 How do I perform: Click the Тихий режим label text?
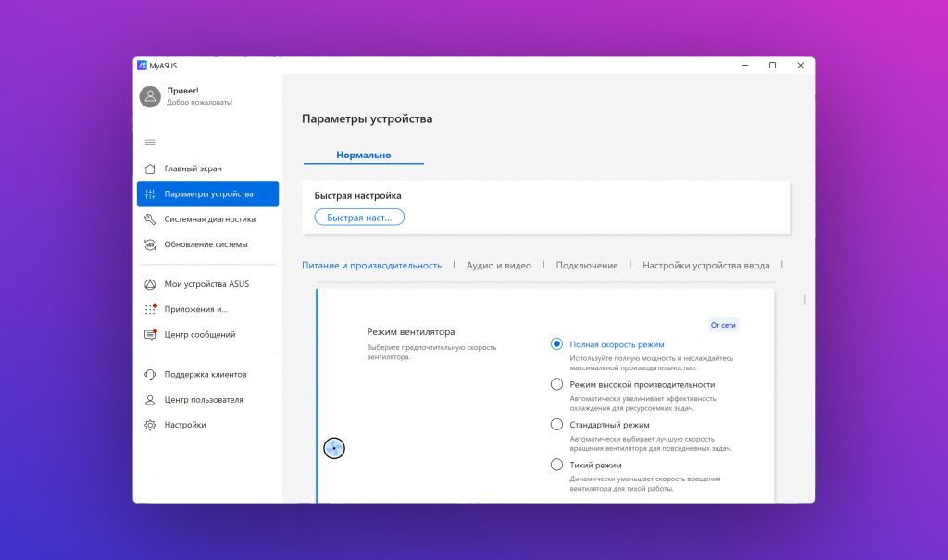coord(595,465)
